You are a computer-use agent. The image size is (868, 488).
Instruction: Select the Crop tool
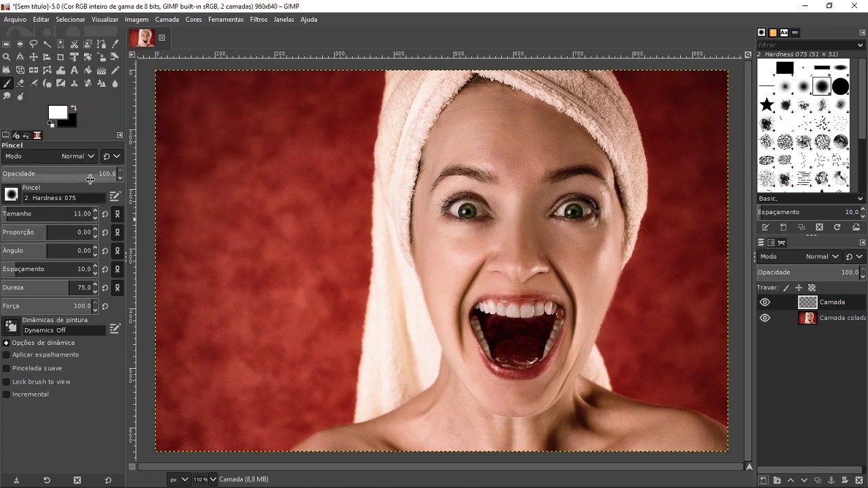(x=60, y=57)
